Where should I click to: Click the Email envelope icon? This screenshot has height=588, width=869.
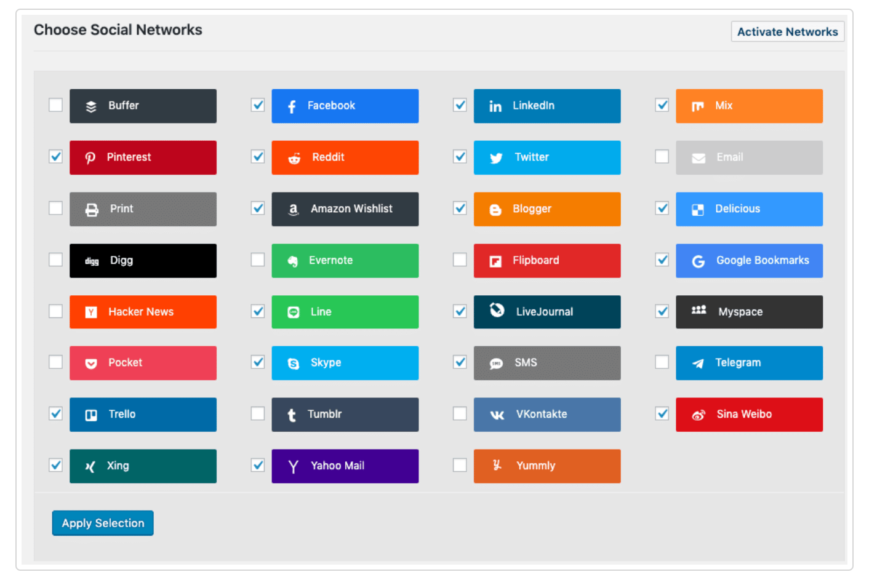(699, 158)
